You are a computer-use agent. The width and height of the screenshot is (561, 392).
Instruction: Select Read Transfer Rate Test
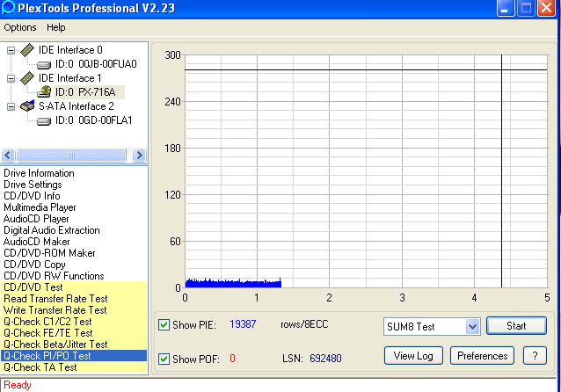click(x=74, y=299)
